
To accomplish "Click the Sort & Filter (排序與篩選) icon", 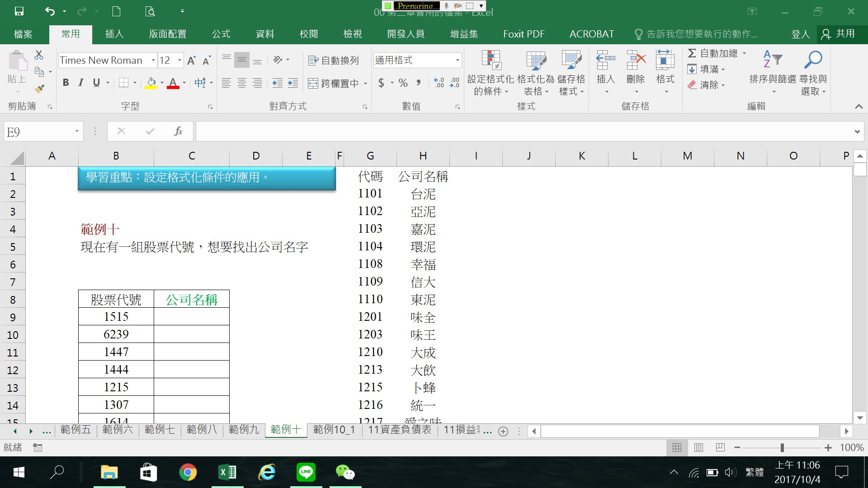I will pyautogui.click(x=772, y=60).
